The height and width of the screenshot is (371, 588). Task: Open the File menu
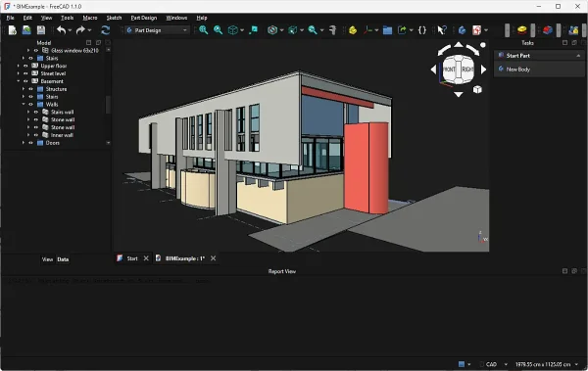10,18
